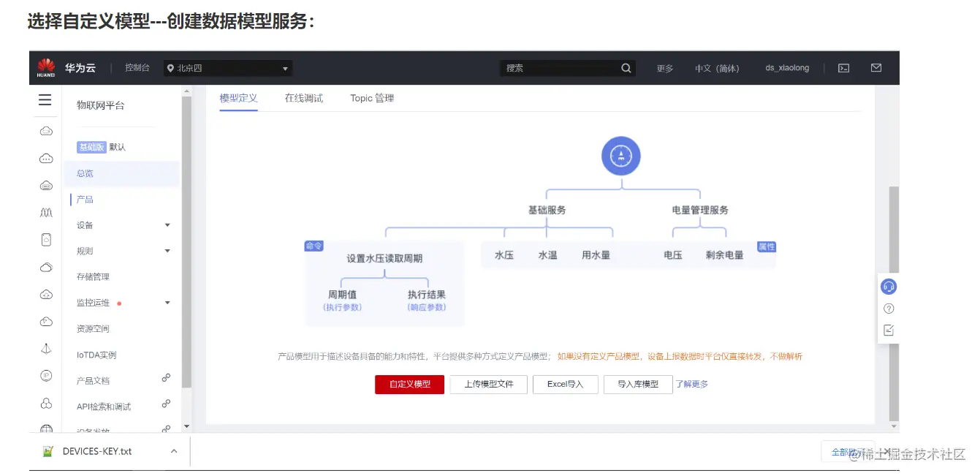Expand the 监控运维 menu arrow
Image resolution: width=980 pixels, height=476 pixels.
167,303
